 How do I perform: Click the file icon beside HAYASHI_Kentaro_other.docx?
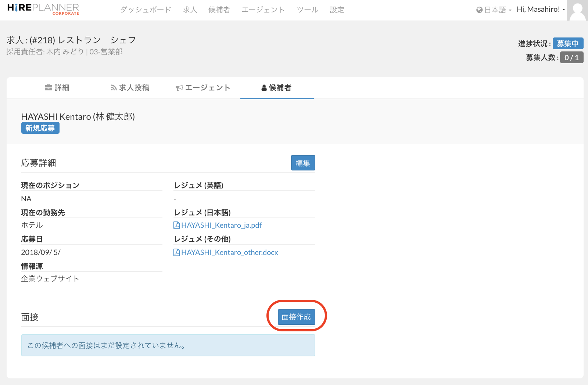(176, 252)
